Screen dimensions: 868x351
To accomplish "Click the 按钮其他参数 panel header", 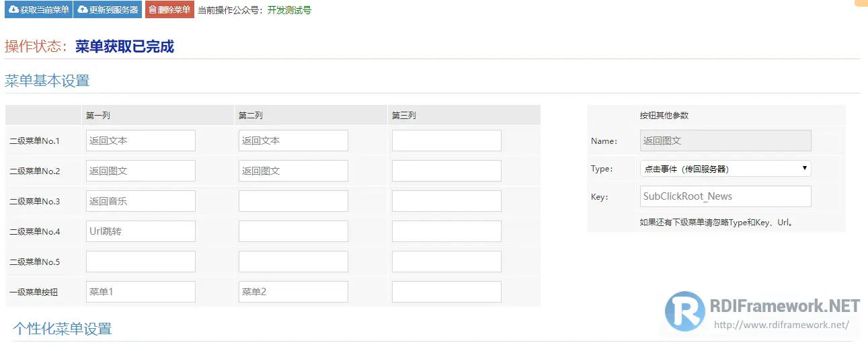I will coord(664,116).
